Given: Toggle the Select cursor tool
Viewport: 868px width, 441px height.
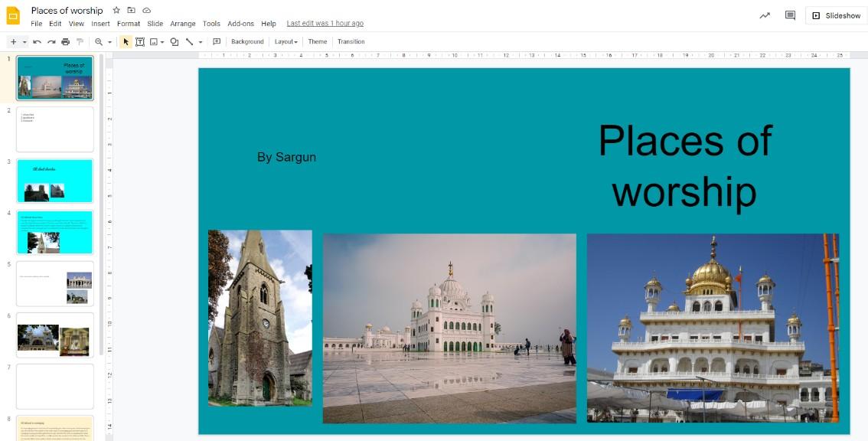Looking at the screenshot, I should pos(126,42).
